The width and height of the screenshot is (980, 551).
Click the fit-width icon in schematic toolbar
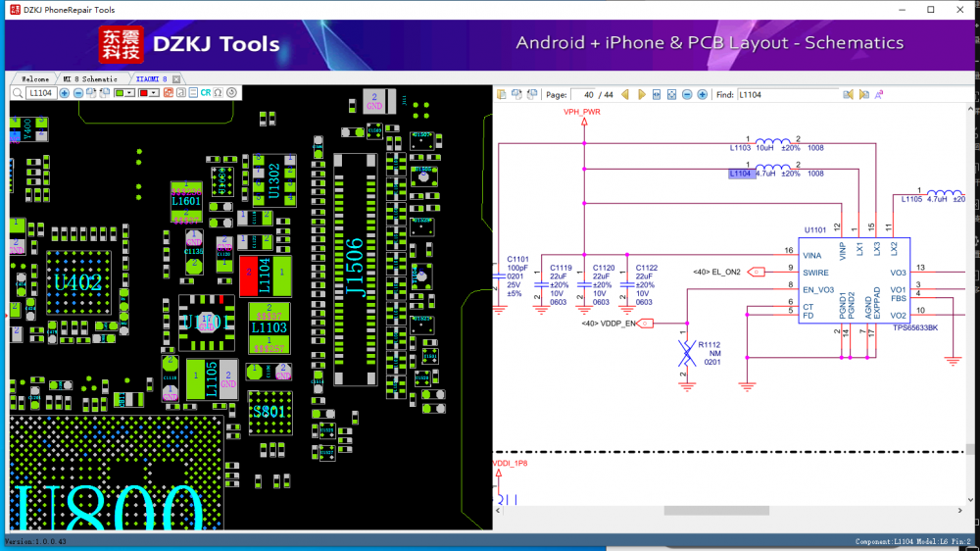click(x=657, y=95)
